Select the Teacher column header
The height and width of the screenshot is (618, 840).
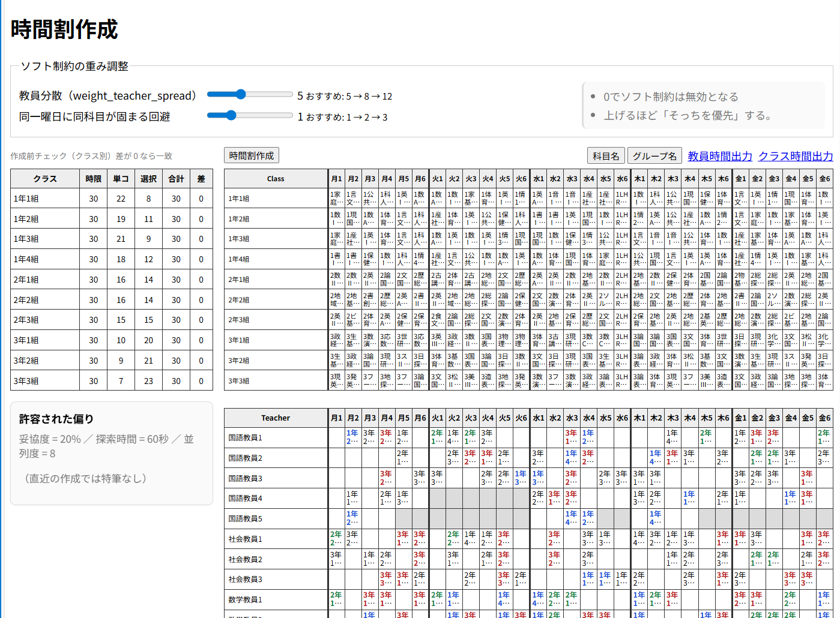point(276,418)
